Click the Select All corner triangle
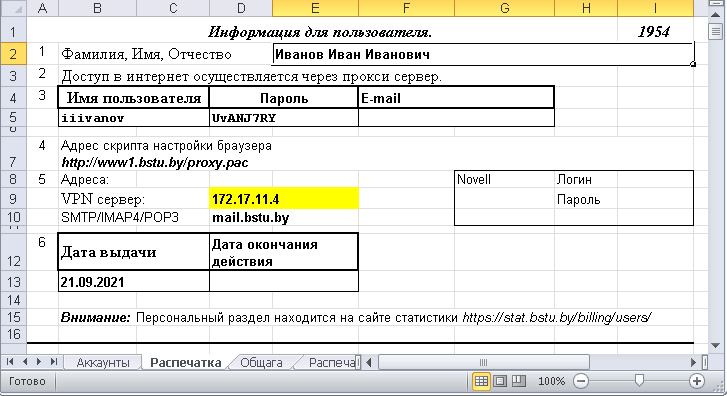Viewport: 727px width, 396px height. [x=13, y=8]
